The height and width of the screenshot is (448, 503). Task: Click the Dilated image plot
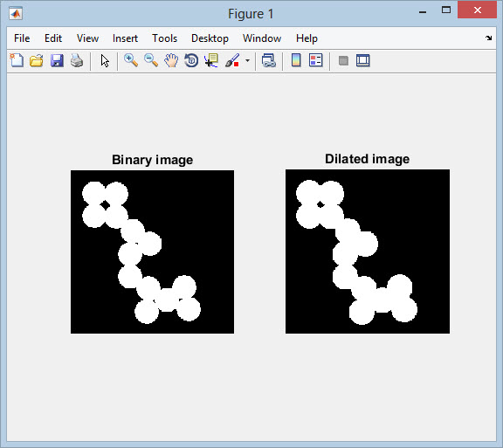click(x=368, y=252)
